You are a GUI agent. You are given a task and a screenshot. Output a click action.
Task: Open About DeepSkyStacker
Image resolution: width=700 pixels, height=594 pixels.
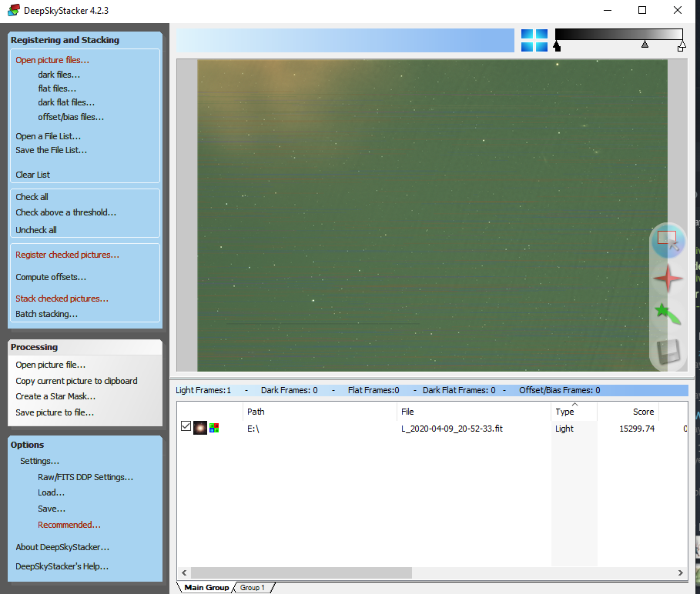tap(62, 547)
